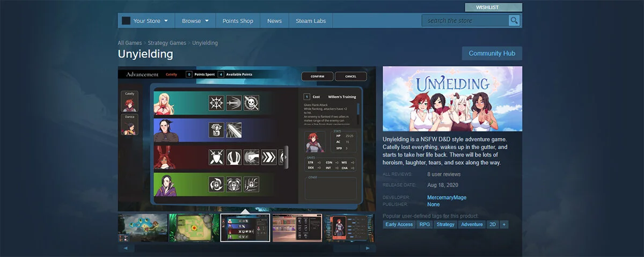This screenshot has width=644, height=257.
Task: Select the RPG tag
Action: [x=424, y=224]
